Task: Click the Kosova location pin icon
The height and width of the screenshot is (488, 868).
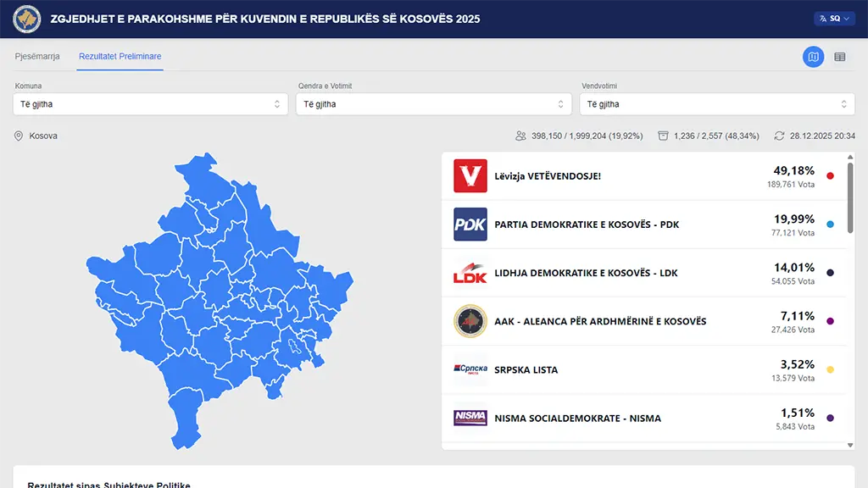Action: click(19, 136)
